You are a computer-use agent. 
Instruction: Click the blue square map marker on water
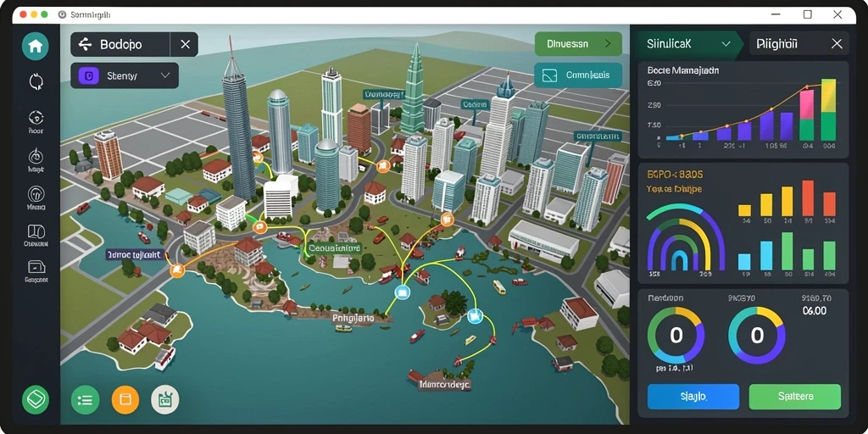(x=403, y=292)
